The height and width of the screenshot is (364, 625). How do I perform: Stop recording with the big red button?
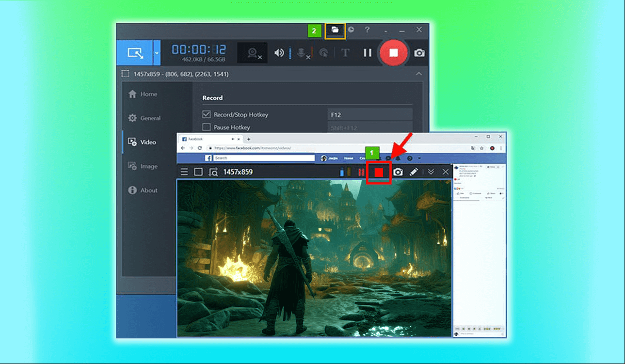pyautogui.click(x=394, y=52)
